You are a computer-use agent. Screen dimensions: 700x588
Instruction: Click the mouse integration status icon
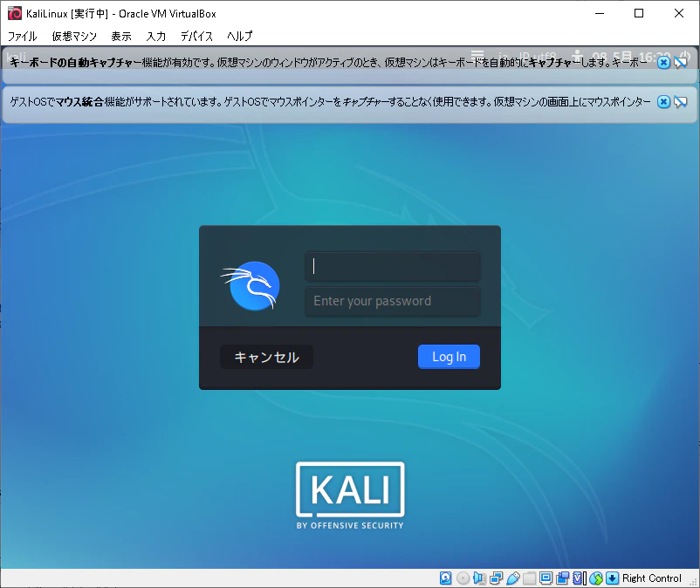click(x=596, y=578)
